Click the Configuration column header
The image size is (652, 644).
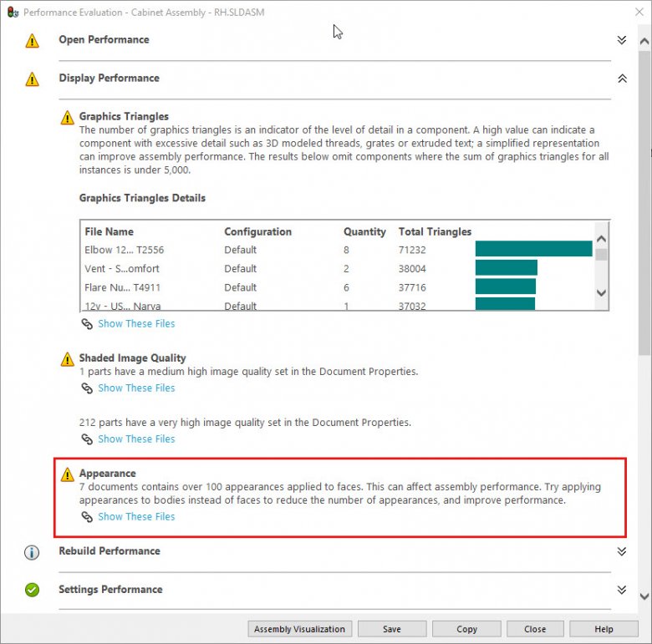pos(257,232)
